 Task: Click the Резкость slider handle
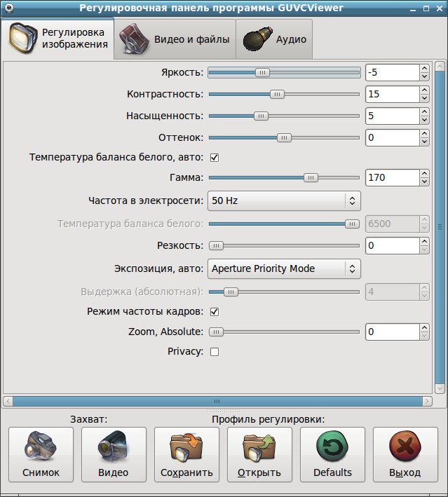click(216, 245)
